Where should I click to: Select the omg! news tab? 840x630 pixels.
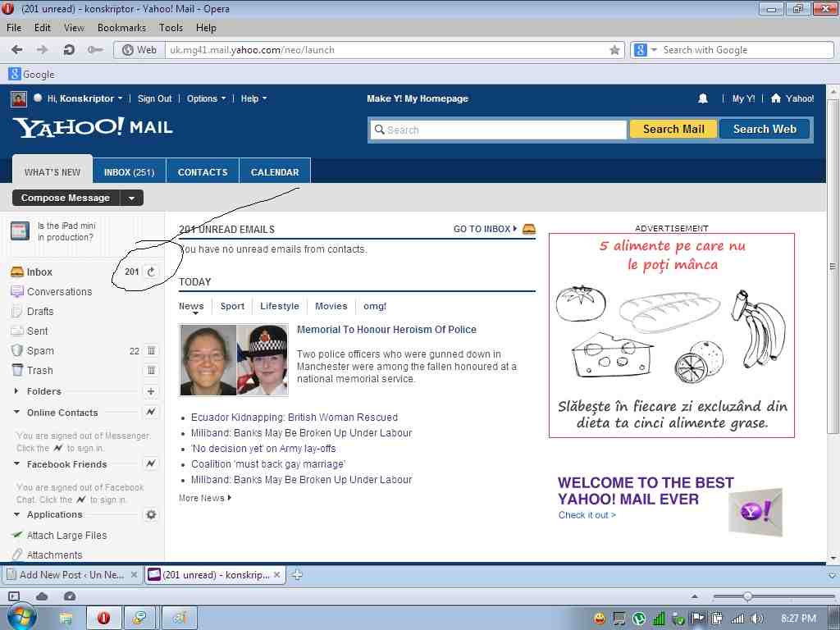coord(374,306)
